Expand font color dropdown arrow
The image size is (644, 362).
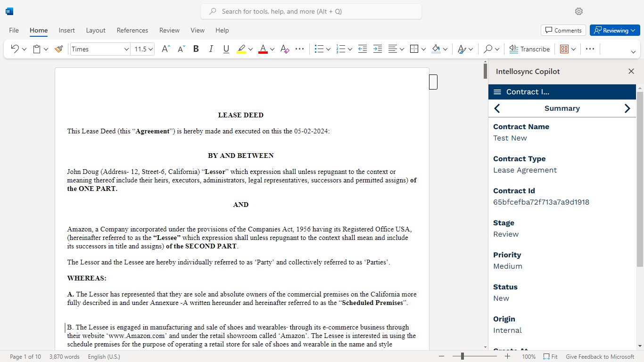pos(272,49)
